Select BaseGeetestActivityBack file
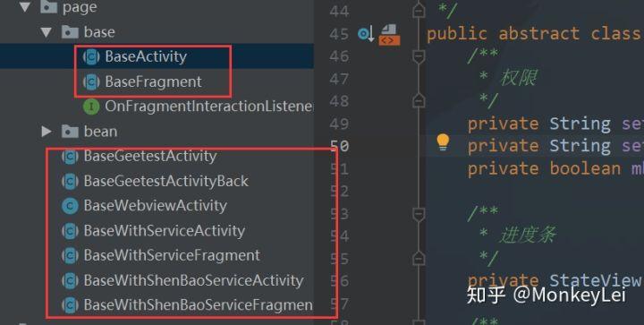Image resolution: width=644 pixels, height=325 pixels. 166,181
